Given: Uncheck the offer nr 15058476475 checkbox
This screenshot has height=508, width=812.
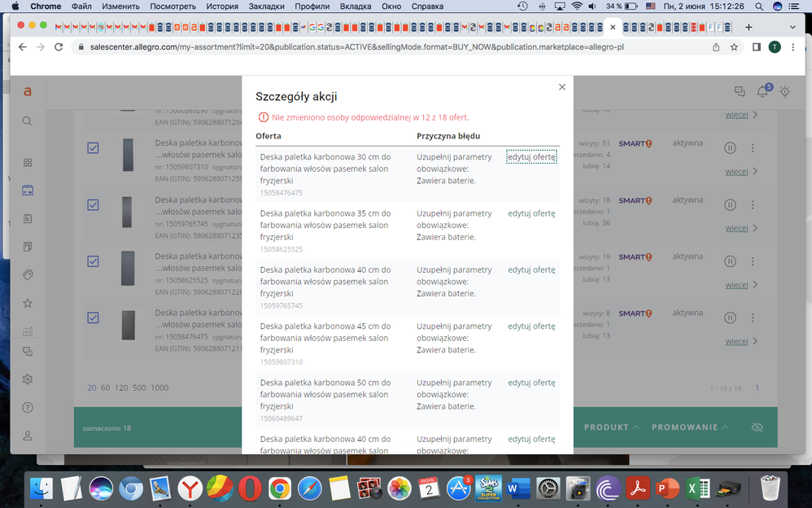Looking at the screenshot, I should click(93, 317).
